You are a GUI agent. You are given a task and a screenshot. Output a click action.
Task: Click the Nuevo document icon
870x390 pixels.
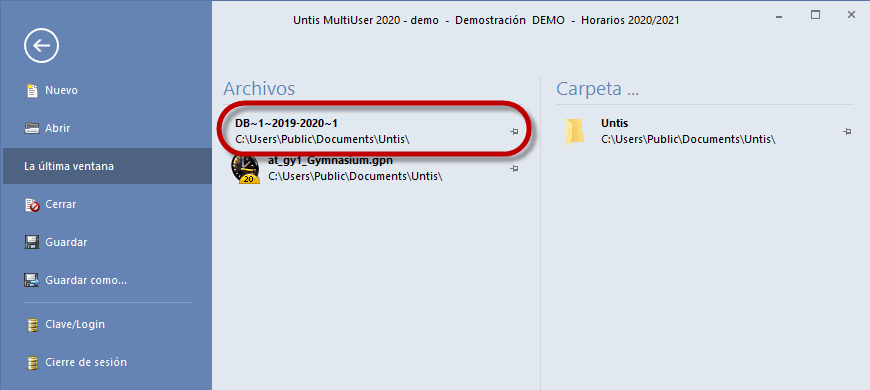coord(32,90)
